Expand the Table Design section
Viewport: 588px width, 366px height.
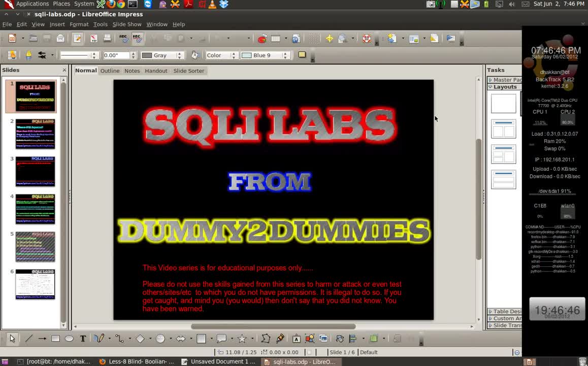click(505, 311)
